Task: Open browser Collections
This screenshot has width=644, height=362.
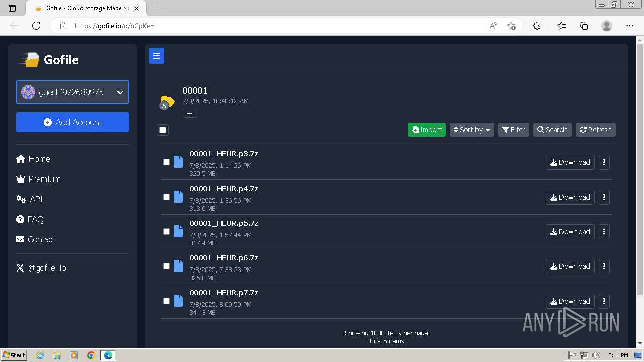Action: [x=584, y=26]
